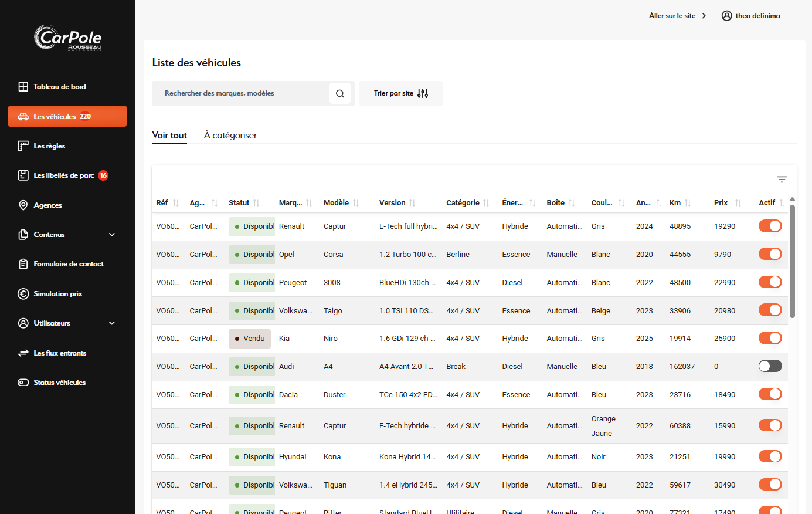Click the Km column sort arrows
This screenshot has height=514, width=812.
(x=688, y=203)
